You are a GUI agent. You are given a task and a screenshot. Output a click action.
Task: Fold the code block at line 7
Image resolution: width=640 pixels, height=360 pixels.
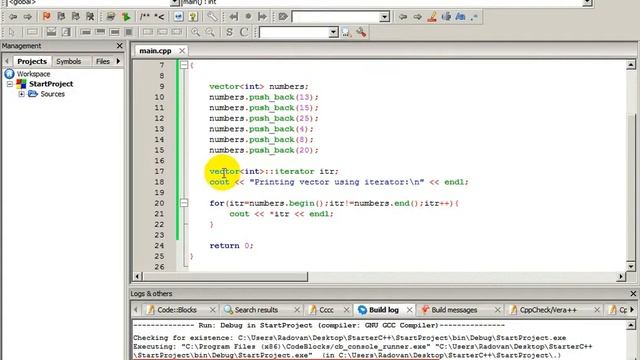click(x=184, y=65)
